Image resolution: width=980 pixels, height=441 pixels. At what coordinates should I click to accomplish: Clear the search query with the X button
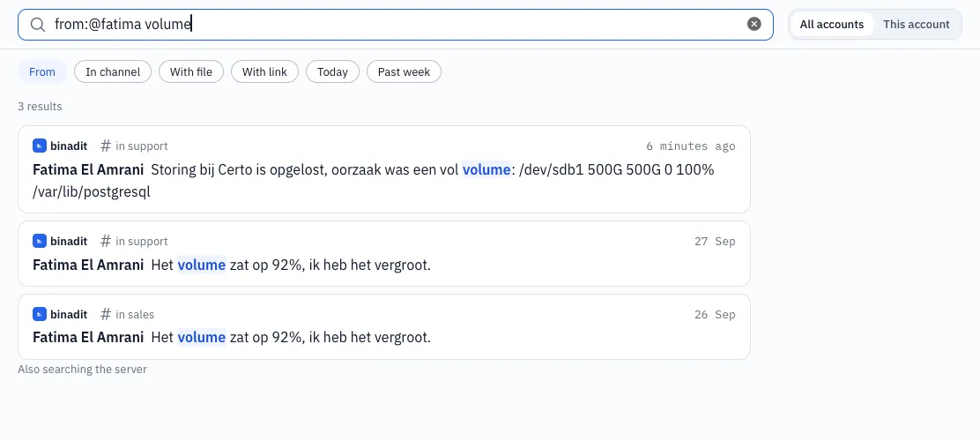click(x=754, y=25)
